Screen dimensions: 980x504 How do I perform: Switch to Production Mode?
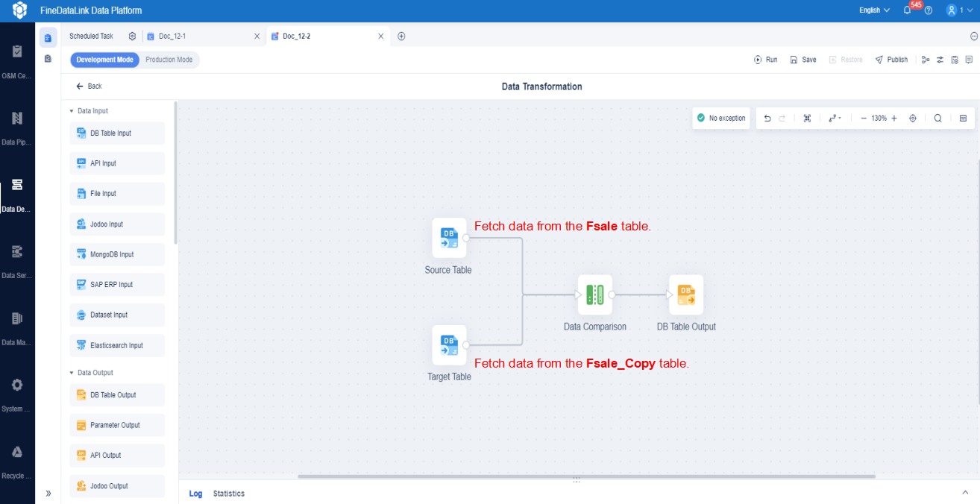click(x=169, y=60)
